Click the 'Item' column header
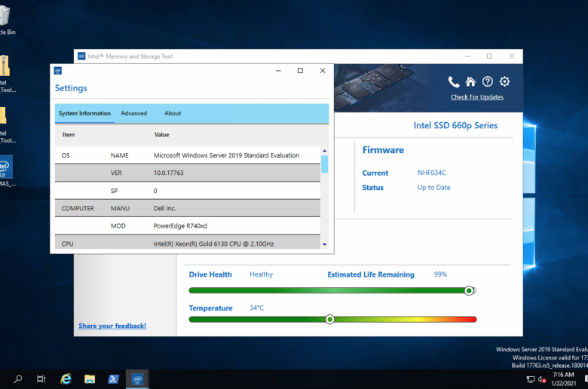This screenshot has height=389, width=588. coord(69,135)
